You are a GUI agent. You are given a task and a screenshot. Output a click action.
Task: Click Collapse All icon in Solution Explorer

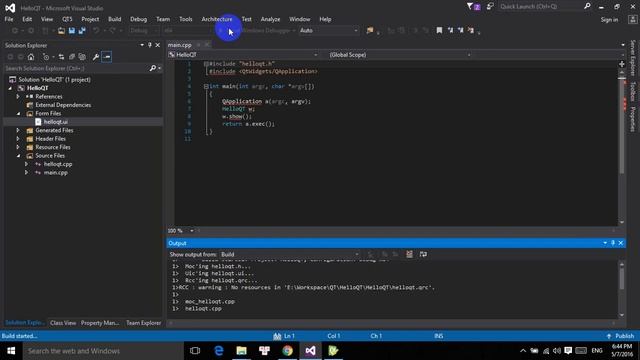tap(72, 57)
